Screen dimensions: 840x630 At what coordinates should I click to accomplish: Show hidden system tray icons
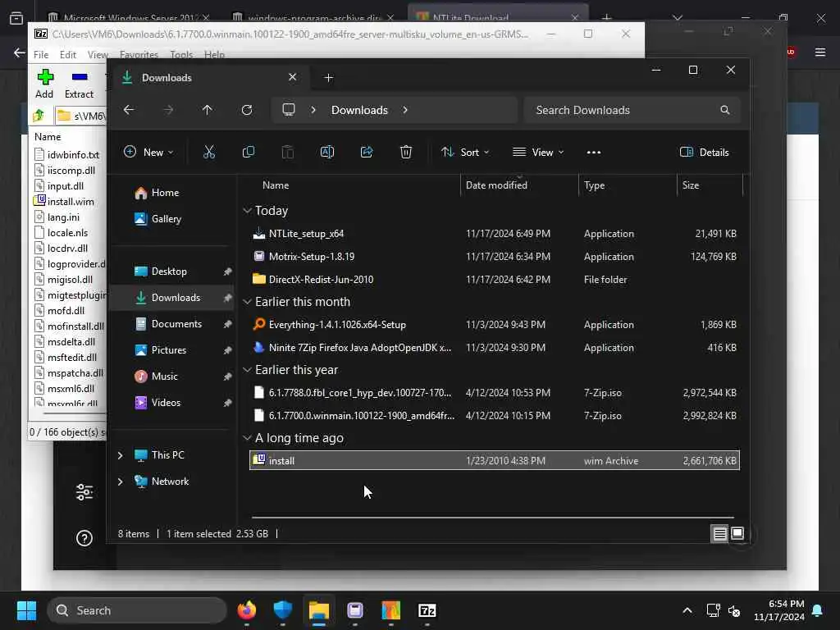687,610
